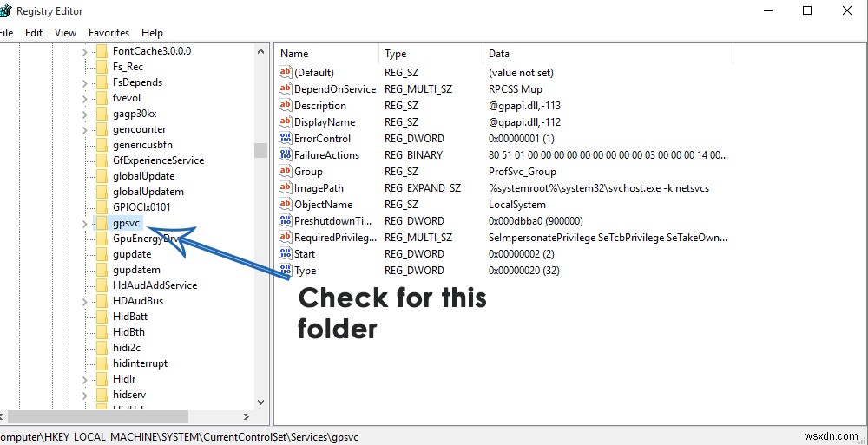Open the Edit menu
This screenshot has width=868, height=445.
point(34,33)
